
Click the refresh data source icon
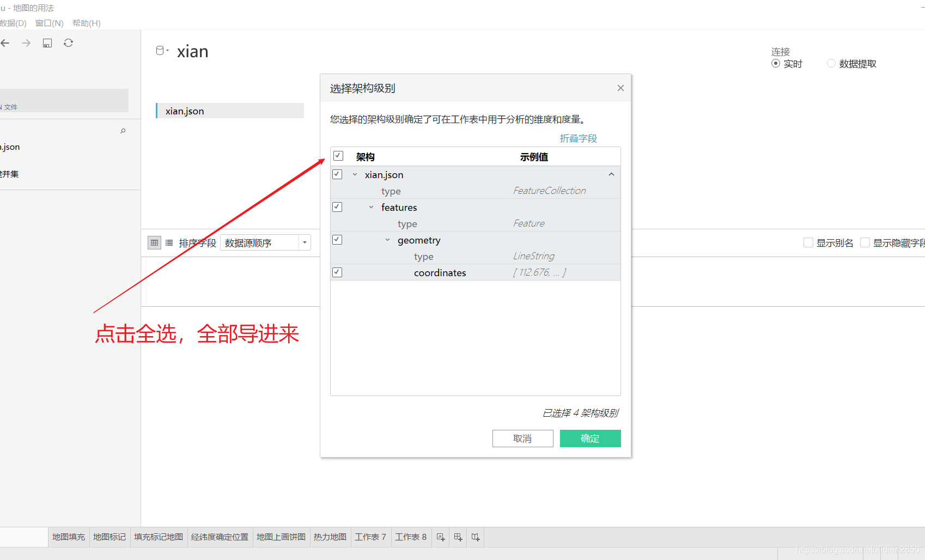pos(68,43)
